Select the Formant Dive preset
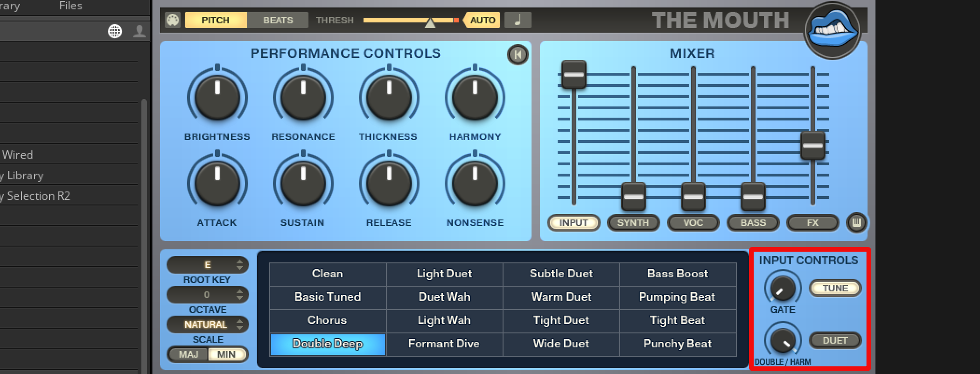 tap(444, 344)
